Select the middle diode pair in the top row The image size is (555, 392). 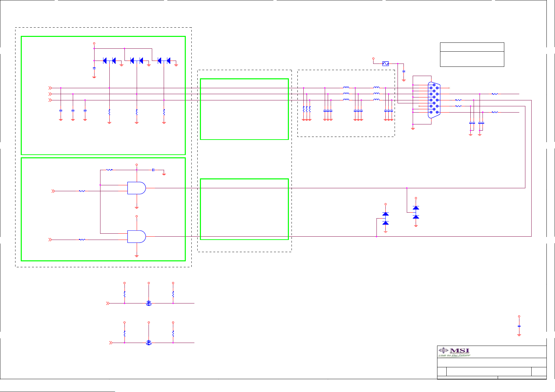tap(137, 61)
